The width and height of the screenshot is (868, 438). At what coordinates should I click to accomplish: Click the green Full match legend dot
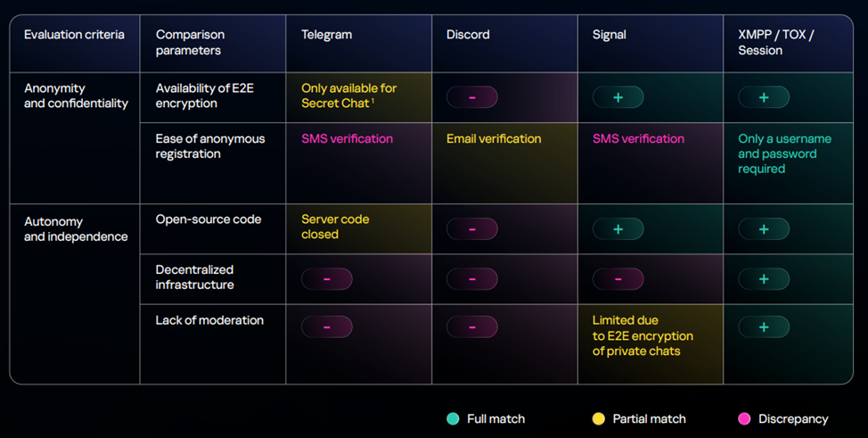pyautogui.click(x=454, y=418)
